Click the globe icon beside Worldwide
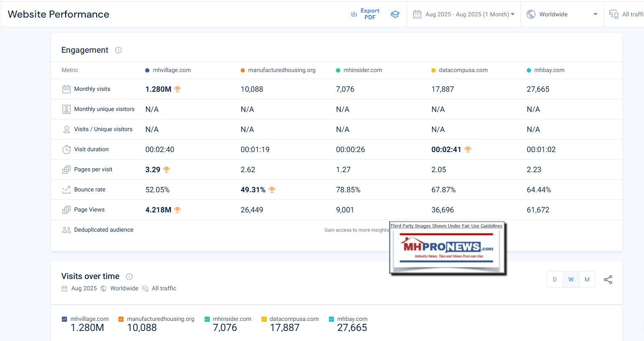The height and width of the screenshot is (341, 644). 531,14
